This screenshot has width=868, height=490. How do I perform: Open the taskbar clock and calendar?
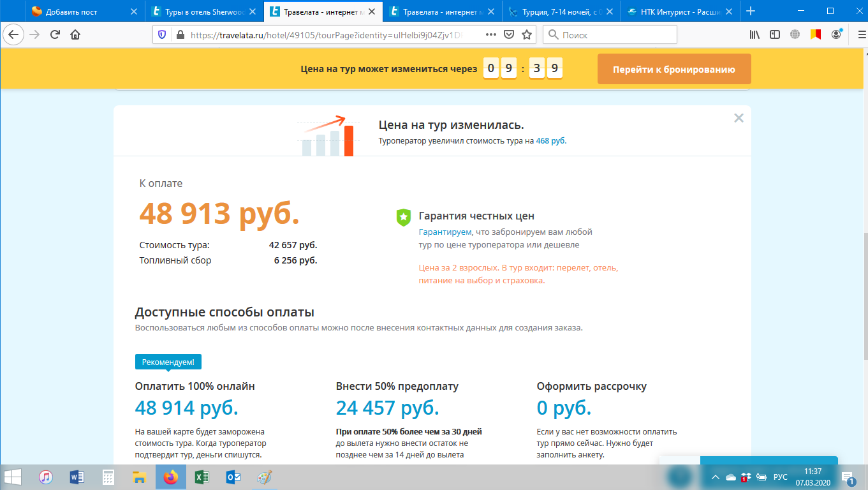coord(813,477)
